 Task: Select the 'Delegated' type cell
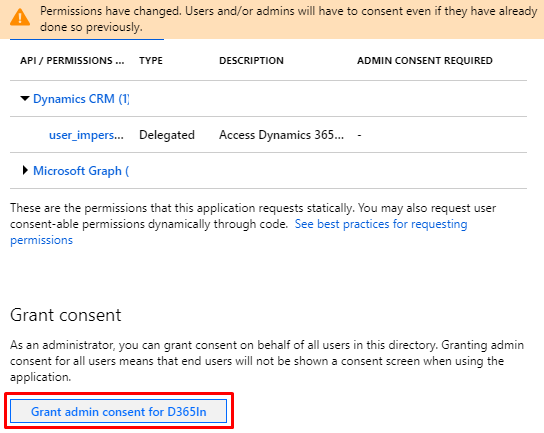[167, 135]
